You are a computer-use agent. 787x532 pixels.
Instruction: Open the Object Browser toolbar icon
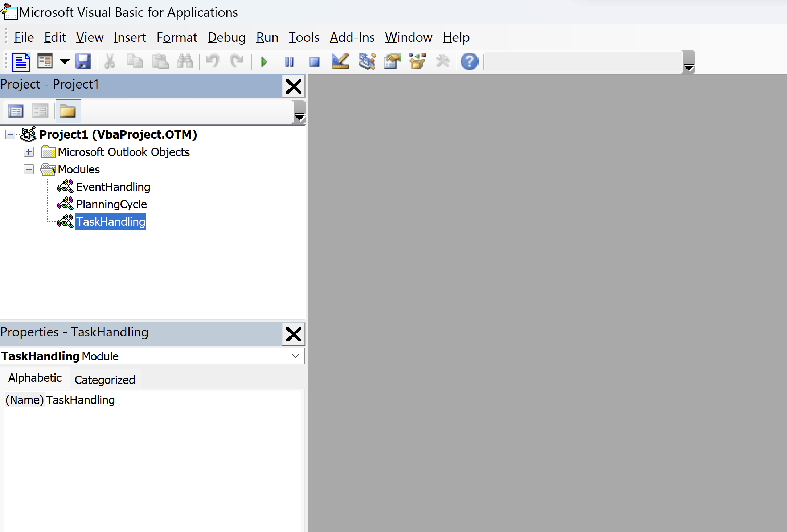[x=418, y=62]
